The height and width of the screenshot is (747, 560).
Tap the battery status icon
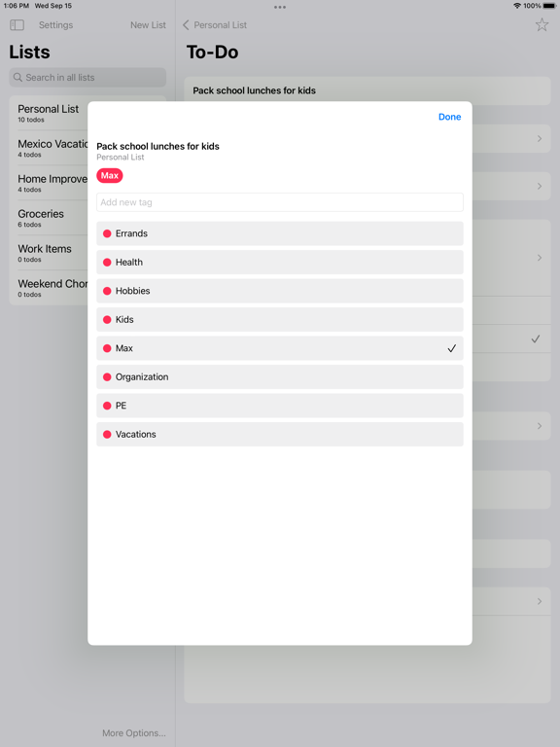(549, 6)
